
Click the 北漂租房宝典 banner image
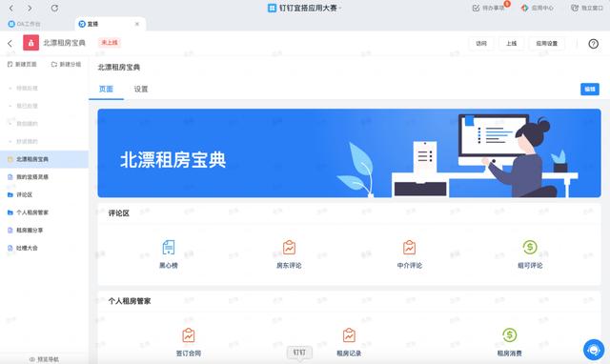click(349, 153)
